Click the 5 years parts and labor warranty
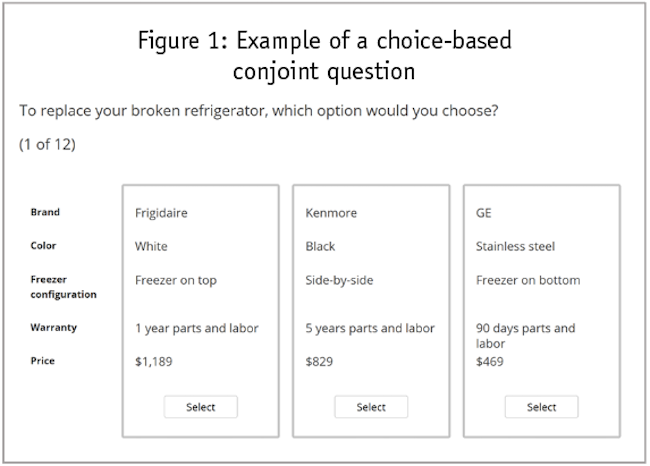This screenshot has height=466, width=650. coord(367,327)
